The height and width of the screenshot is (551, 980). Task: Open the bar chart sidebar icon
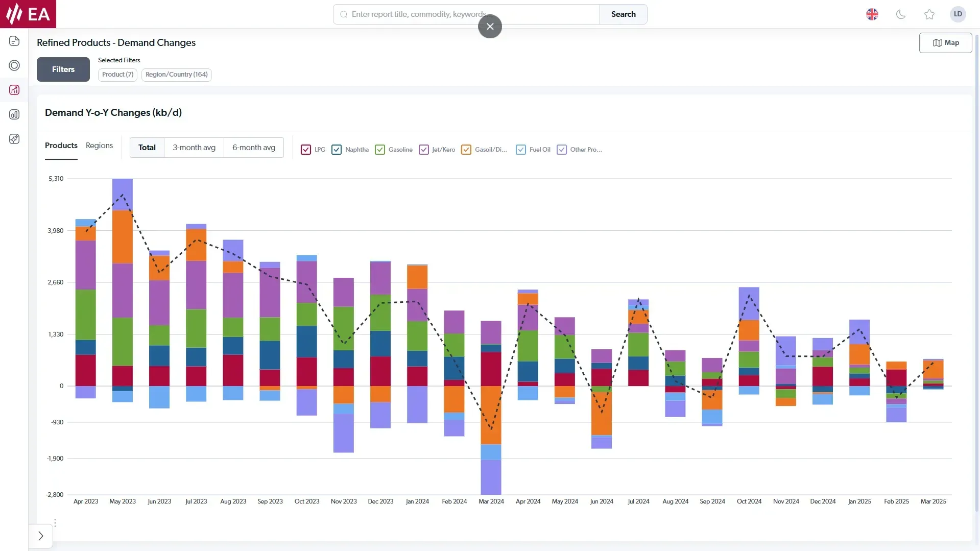pyautogui.click(x=14, y=114)
